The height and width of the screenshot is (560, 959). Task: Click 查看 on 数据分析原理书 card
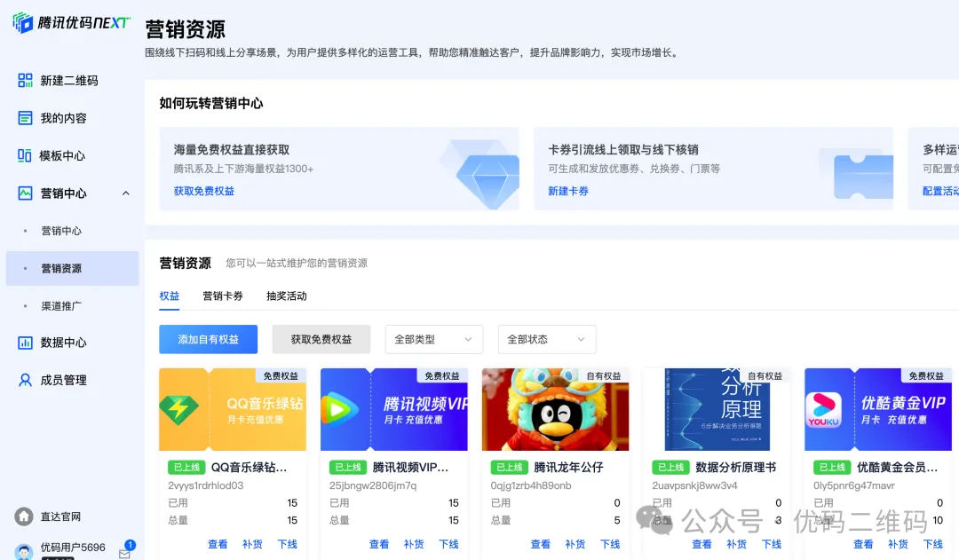coord(702,544)
